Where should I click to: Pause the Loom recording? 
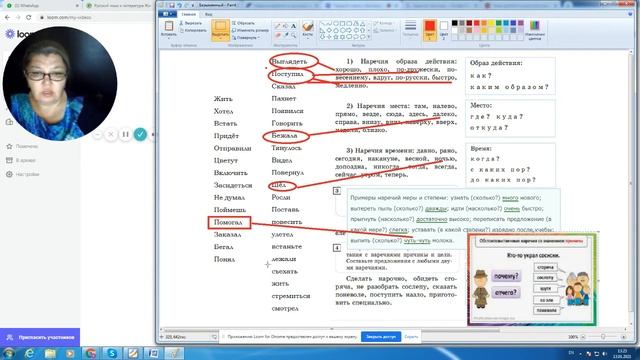point(125,134)
